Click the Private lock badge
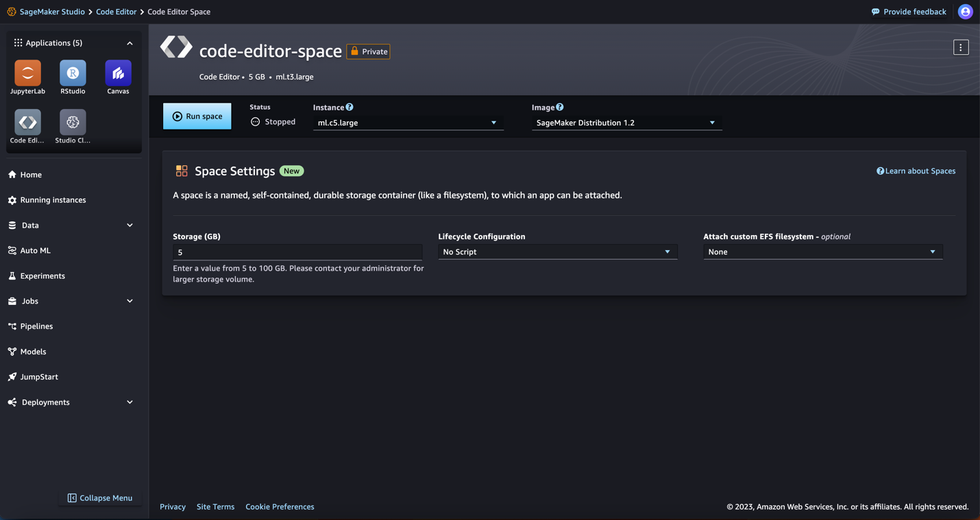This screenshot has width=980, height=520. tap(368, 51)
